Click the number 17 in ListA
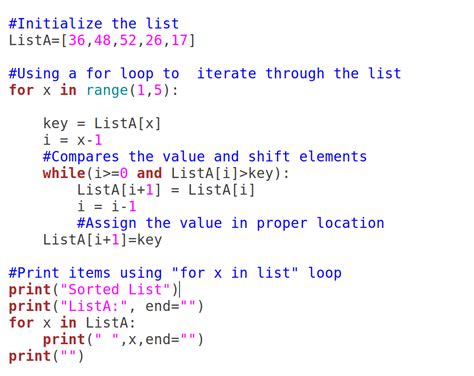The height and width of the screenshot is (376, 474). click(x=179, y=40)
